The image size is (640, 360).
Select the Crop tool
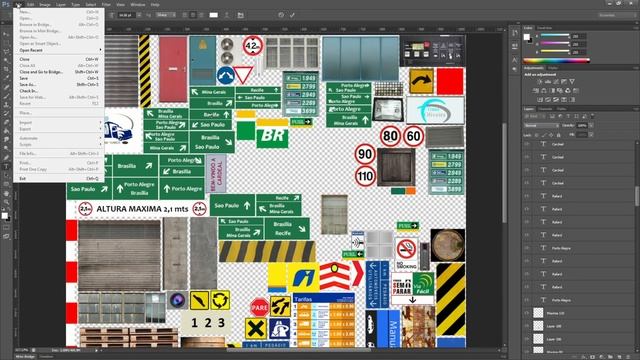6,69
